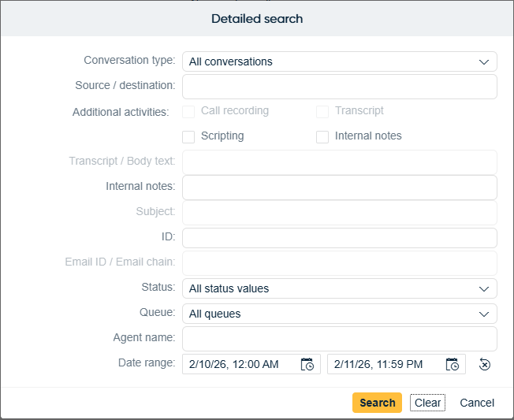The width and height of the screenshot is (514, 420).
Task: Cancel the detailed search dialog
Action: point(477,403)
